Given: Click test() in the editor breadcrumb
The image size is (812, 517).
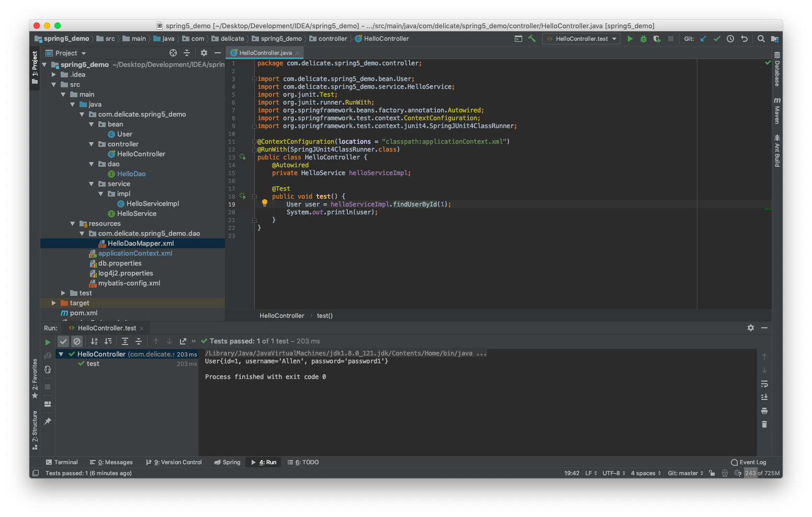Looking at the screenshot, I should (325, 316).
